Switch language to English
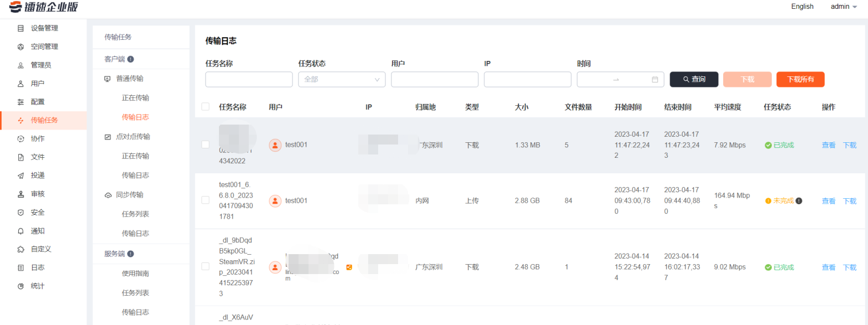868x325 pixels. (802, 7)
